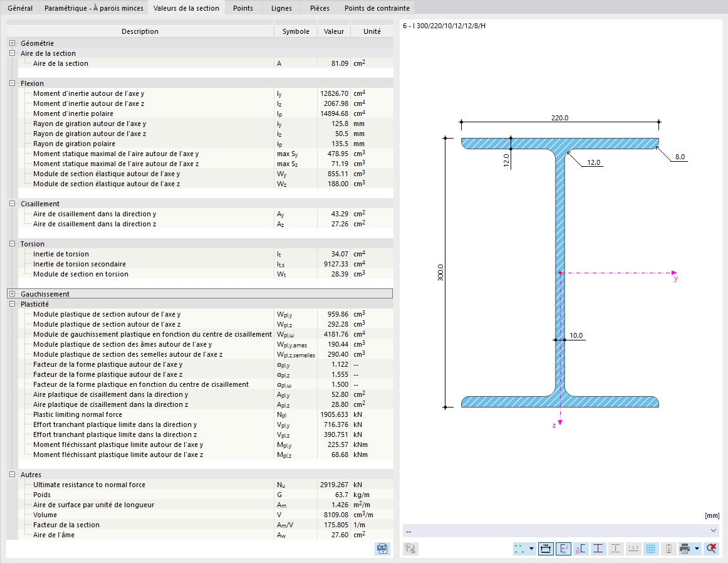Click the Mpl,y value 225.57

pos(338,445)
